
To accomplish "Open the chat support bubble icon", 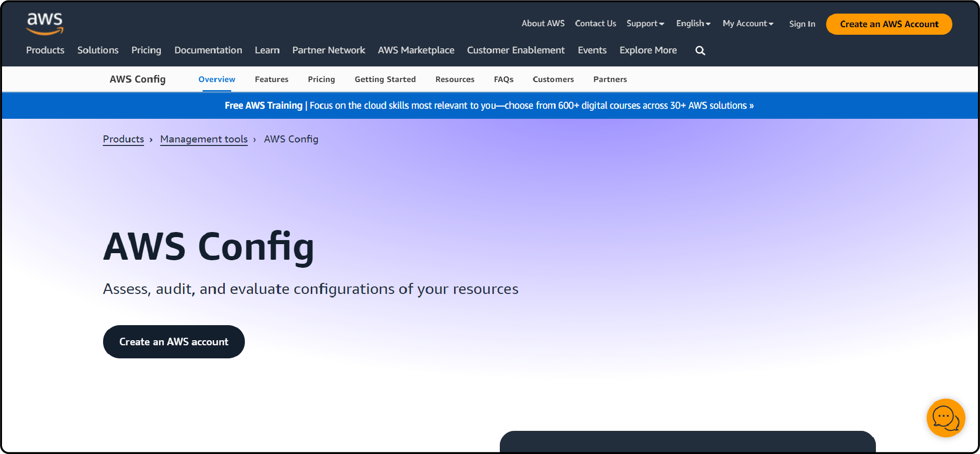I will tap(946, 418).
